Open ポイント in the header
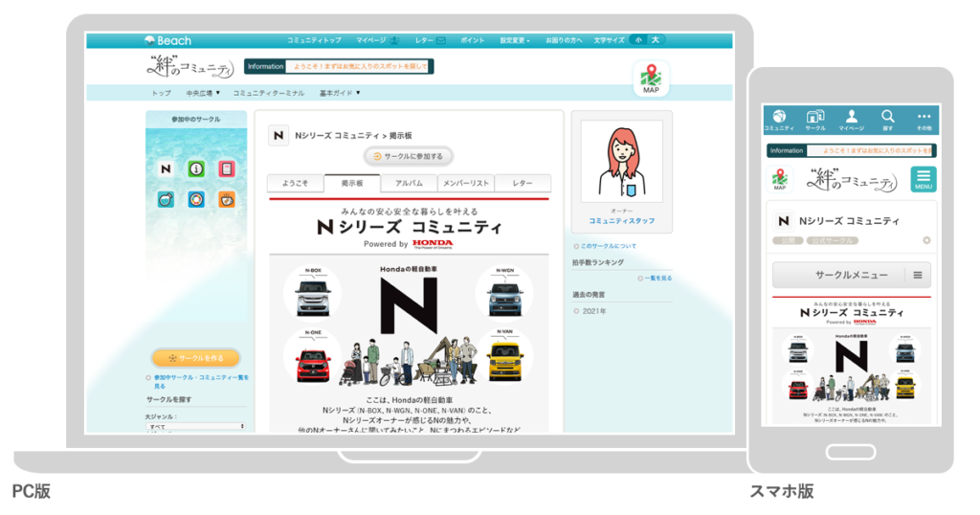This screenshot has width=980, height=515. (473, 40)
